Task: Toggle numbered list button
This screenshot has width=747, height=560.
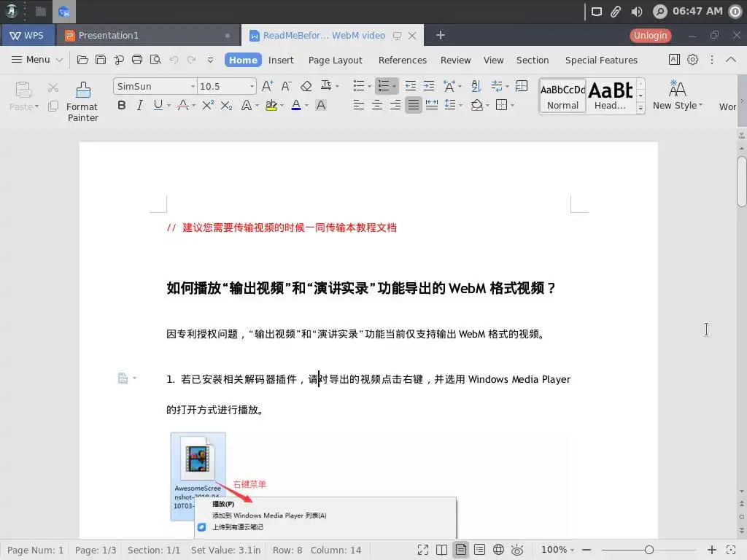Action: click(x=384, y=86)
